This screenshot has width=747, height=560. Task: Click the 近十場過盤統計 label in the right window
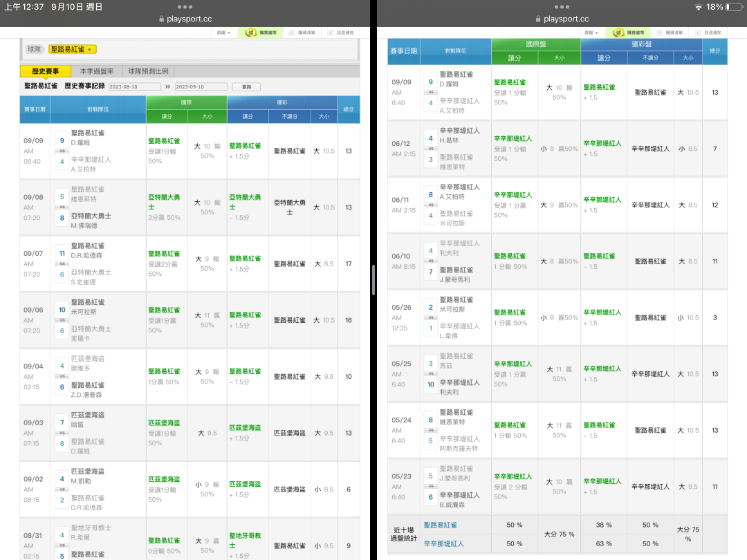[x=403, y=534]
